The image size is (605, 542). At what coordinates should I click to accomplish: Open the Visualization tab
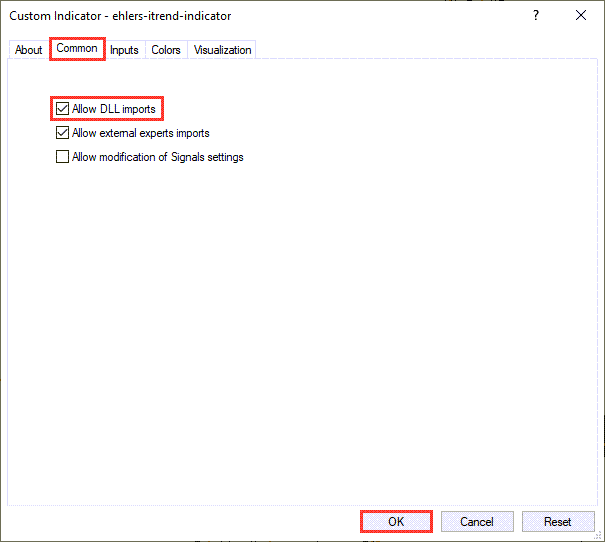(x=222, y=50)
